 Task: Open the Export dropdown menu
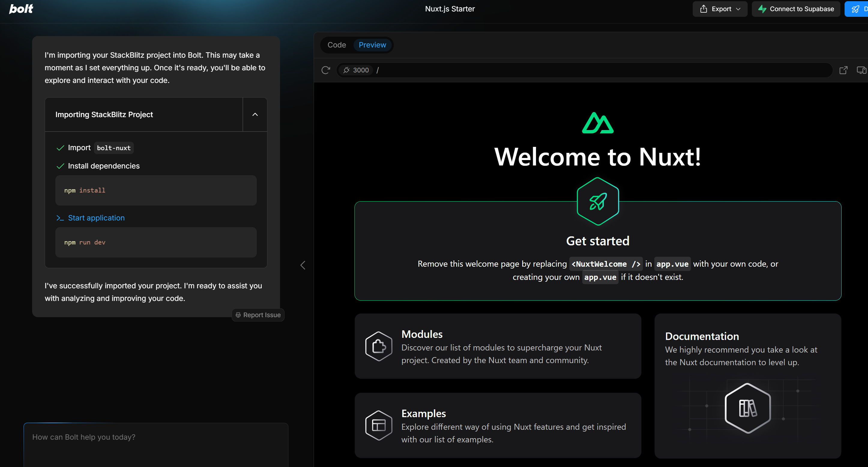pyautogui.click(x=720, y=9)
